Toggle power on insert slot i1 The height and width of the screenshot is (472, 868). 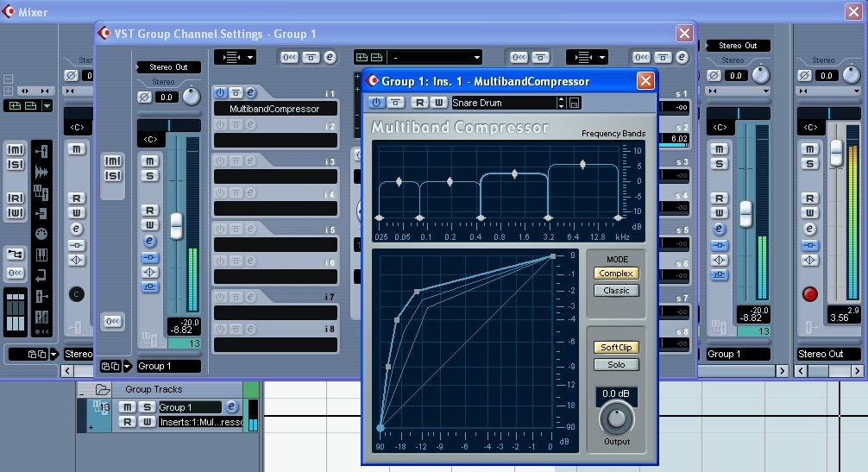pos(220,93)
